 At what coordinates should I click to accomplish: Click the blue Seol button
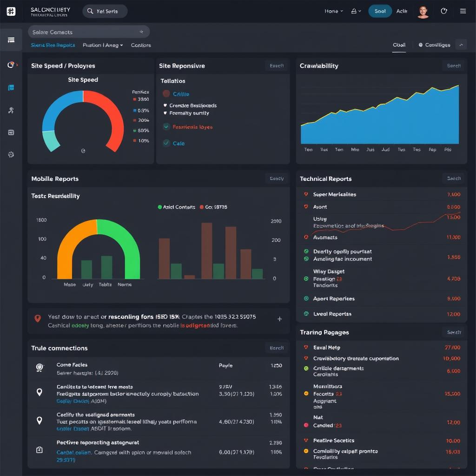tap(380, 11)
